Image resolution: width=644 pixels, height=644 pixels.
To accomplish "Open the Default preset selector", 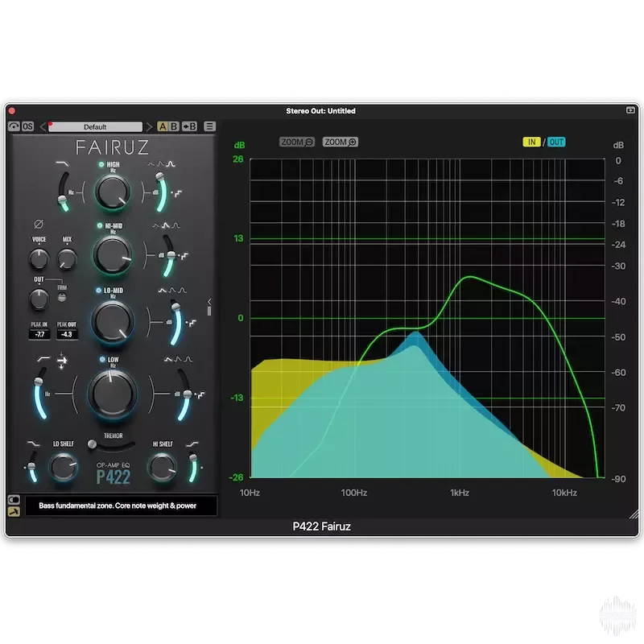I will pos(95,126).
